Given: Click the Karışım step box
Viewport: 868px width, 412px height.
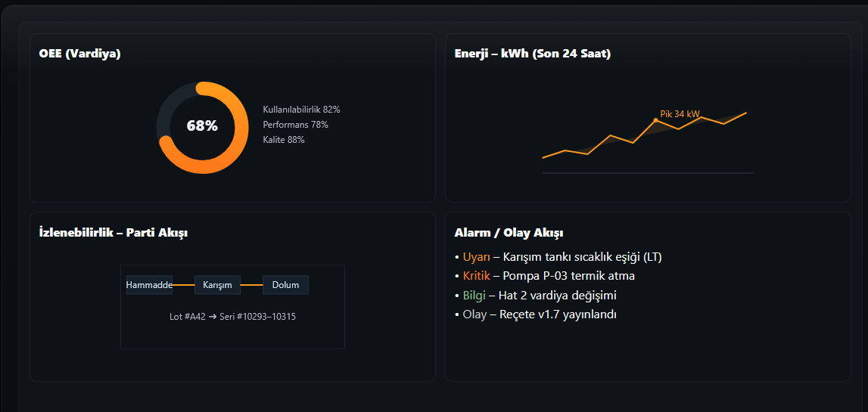Looking at the screenshot, I should coord(217,285).
